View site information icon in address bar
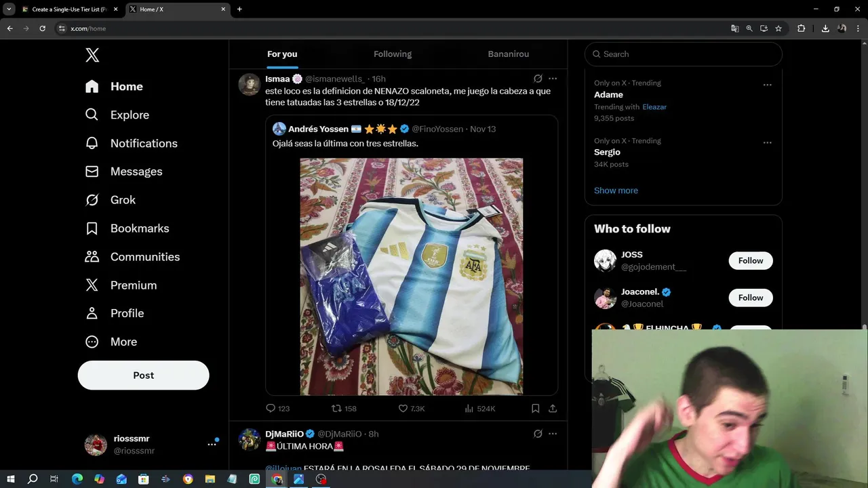This screenshot has width=868, height=488. [x=62, y=28]
